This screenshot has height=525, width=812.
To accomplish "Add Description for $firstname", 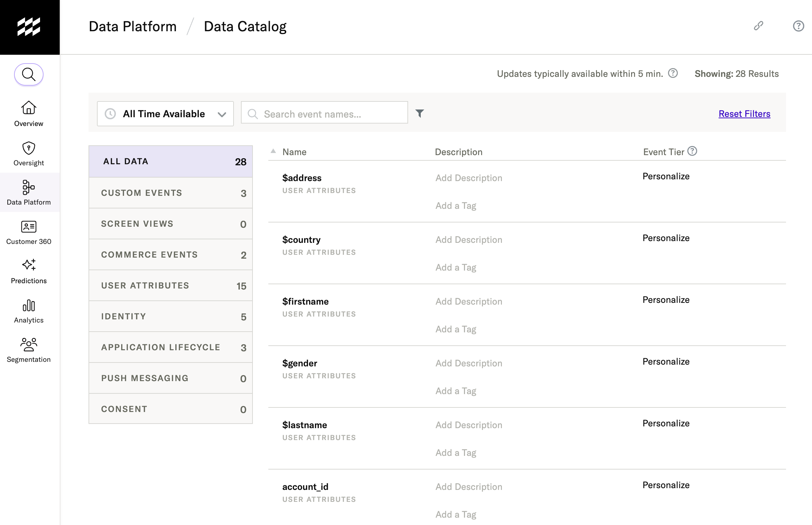I will 469,301.
